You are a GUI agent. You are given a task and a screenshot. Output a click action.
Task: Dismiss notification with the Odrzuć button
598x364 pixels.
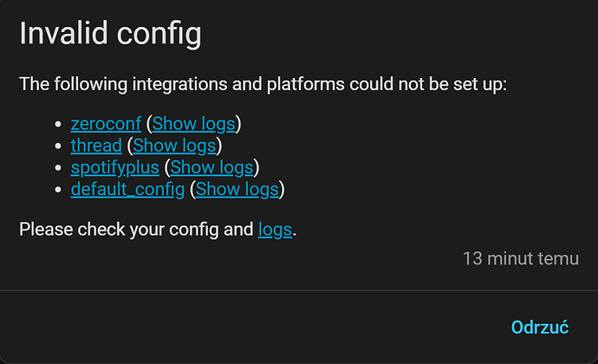coord(540,328)
